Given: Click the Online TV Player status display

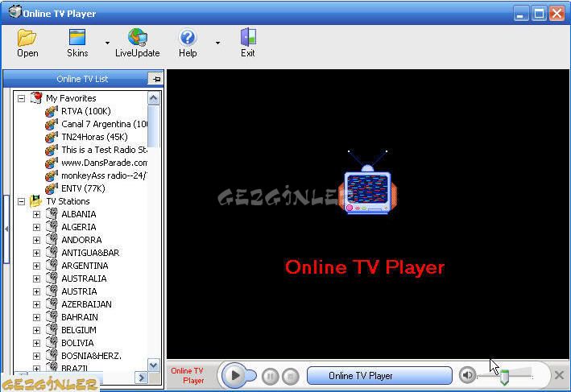Looking at the screenshot, I should 379,376.
